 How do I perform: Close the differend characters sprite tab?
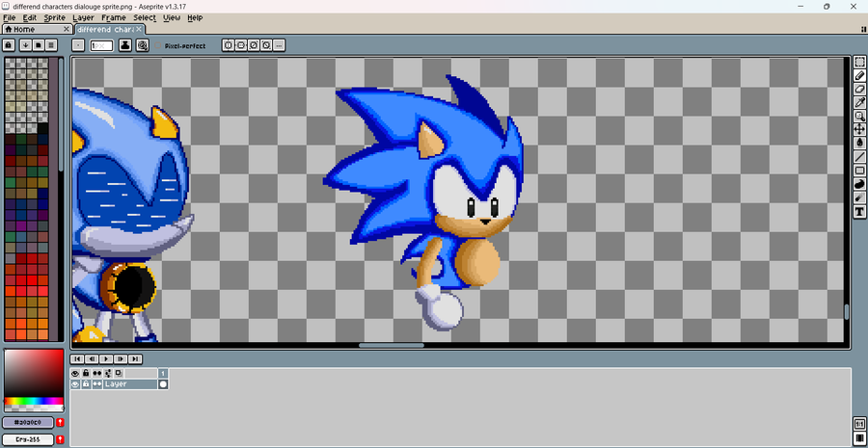(139, 29)
